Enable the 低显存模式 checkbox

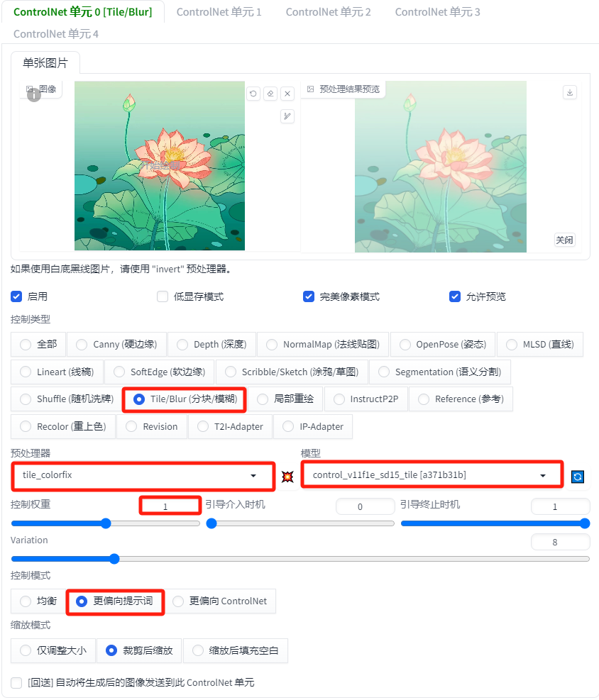162,296
